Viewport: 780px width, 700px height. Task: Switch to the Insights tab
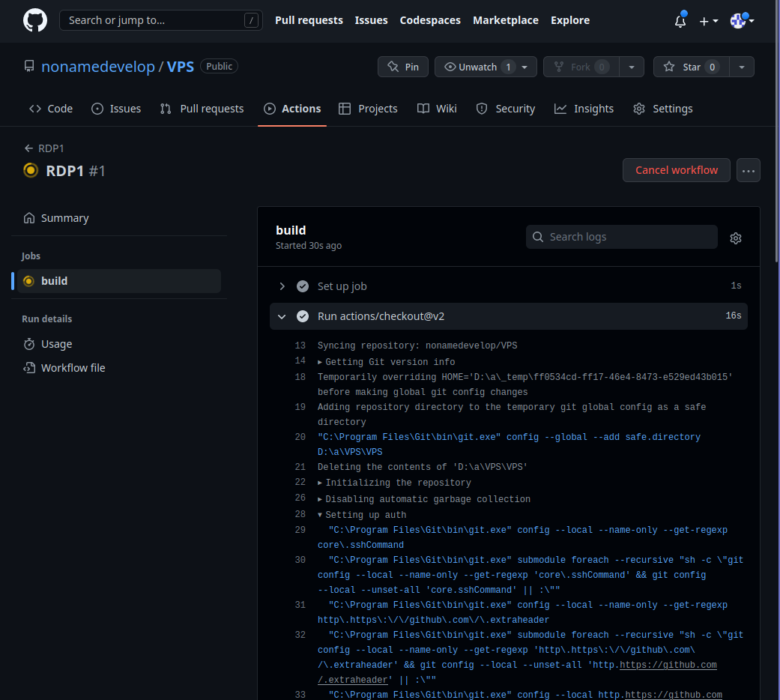pos(584,109)
